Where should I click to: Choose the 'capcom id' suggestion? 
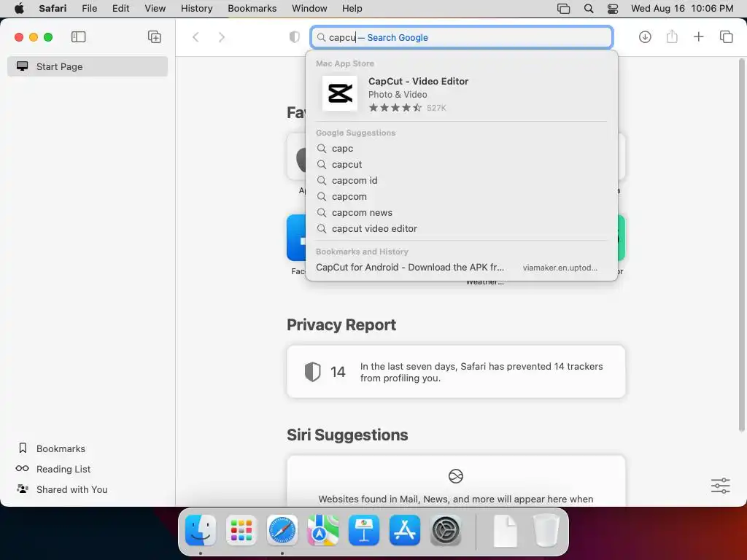[x=462, y=181]
